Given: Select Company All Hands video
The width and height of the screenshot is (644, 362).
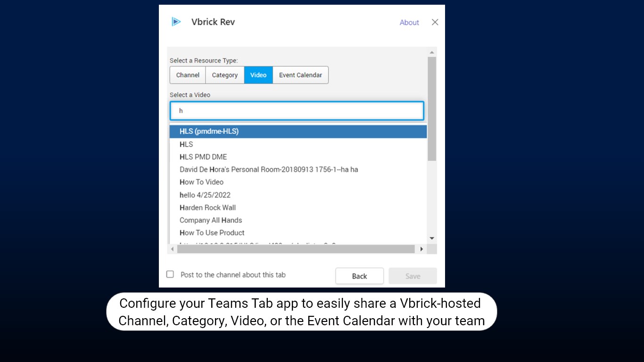Looking at the screenshot, I should tap(298, 220).
